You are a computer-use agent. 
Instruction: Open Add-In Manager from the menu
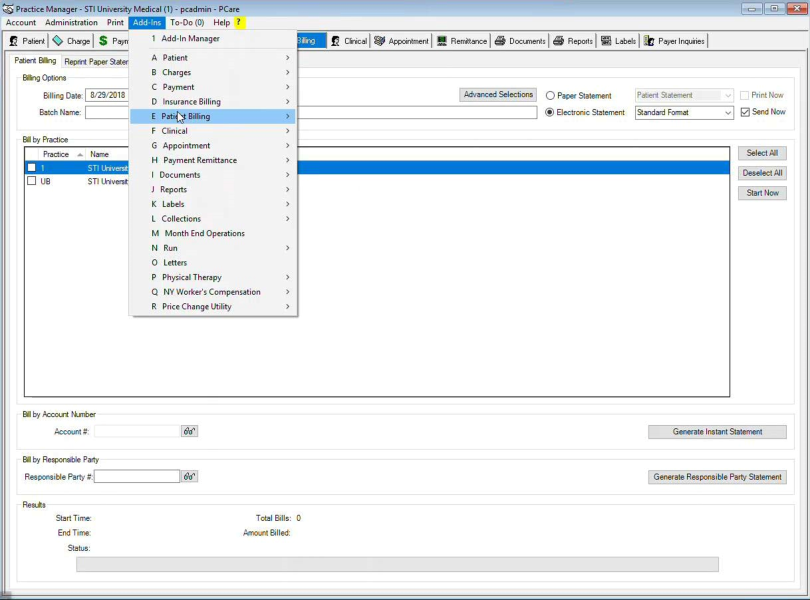[x=190, y=39]
